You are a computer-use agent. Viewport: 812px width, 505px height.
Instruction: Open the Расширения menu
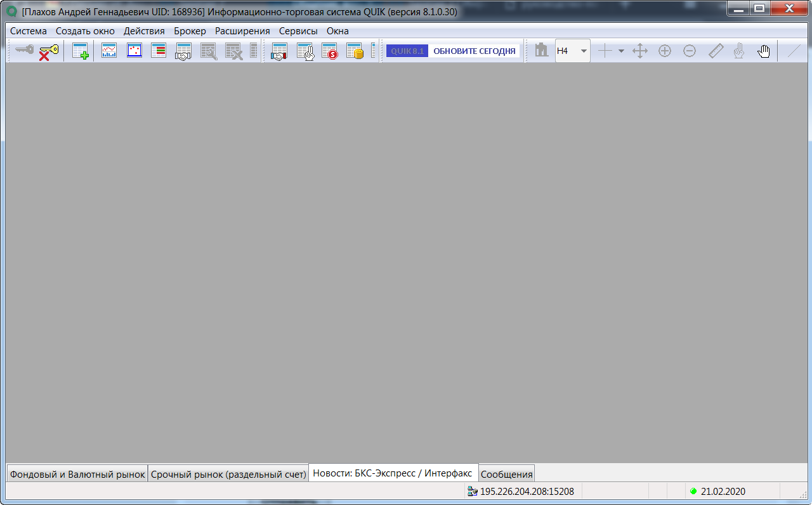(x=242, y=30)
